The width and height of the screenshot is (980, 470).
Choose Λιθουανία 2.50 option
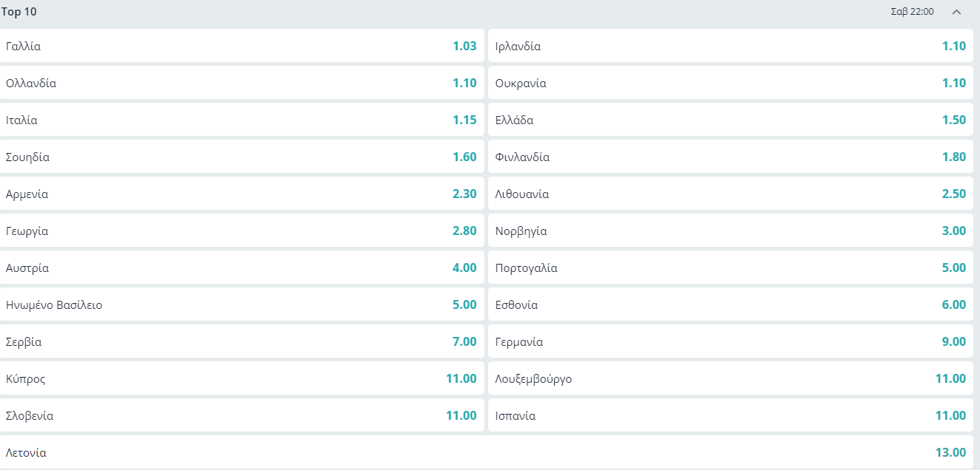[731, 194]
